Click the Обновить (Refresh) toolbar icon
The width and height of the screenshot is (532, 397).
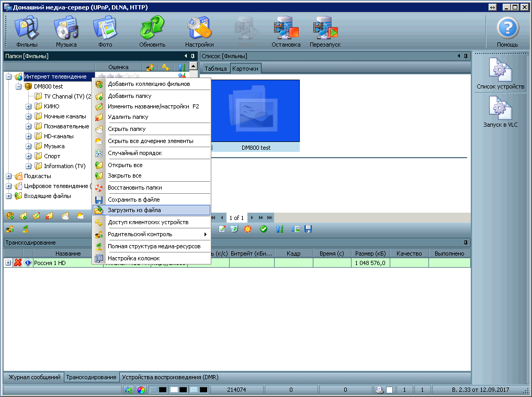coord(152,31)
